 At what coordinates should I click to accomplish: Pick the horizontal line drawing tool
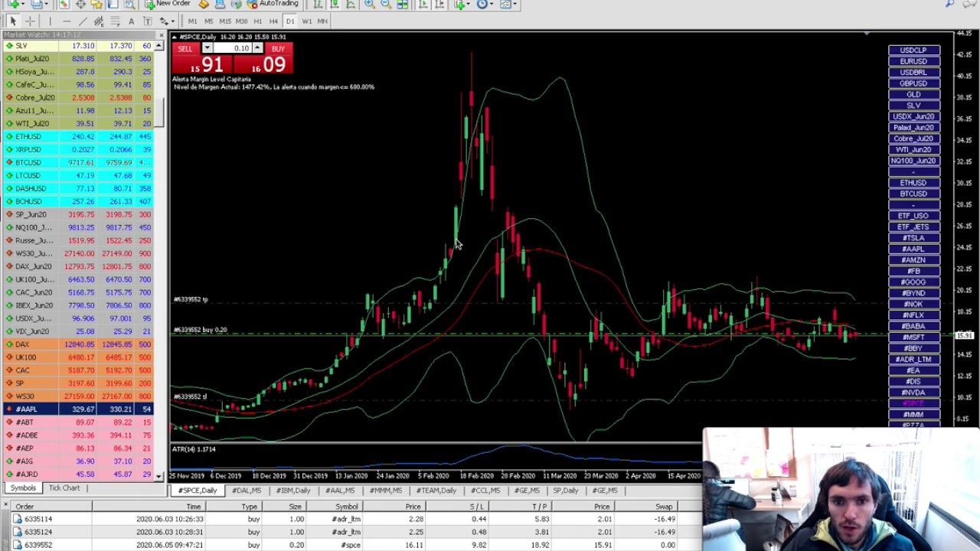[x=67, y=21]
